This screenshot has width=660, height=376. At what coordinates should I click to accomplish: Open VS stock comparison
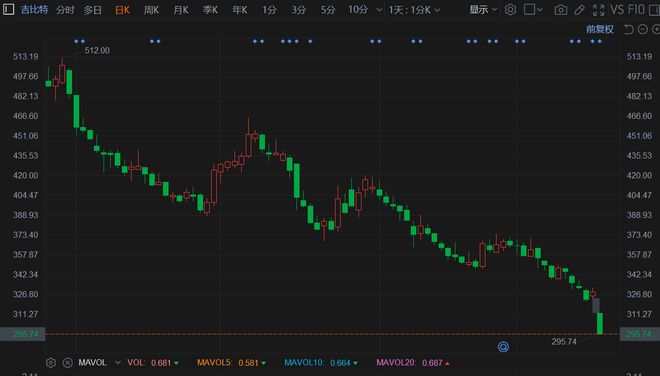pyautogui.click(x=617, y=9)
